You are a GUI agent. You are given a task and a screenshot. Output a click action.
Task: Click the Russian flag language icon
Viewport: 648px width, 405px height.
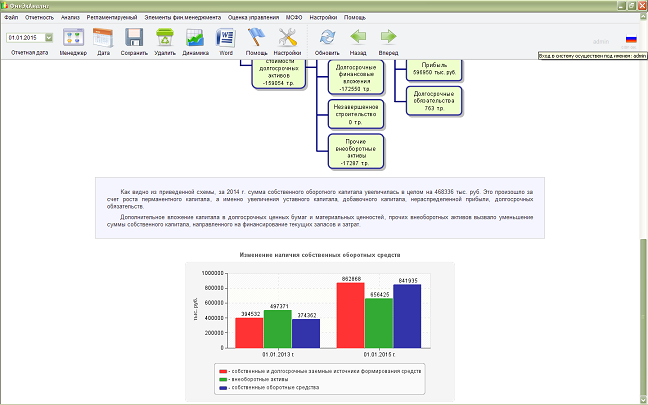(x=631, y=39)
